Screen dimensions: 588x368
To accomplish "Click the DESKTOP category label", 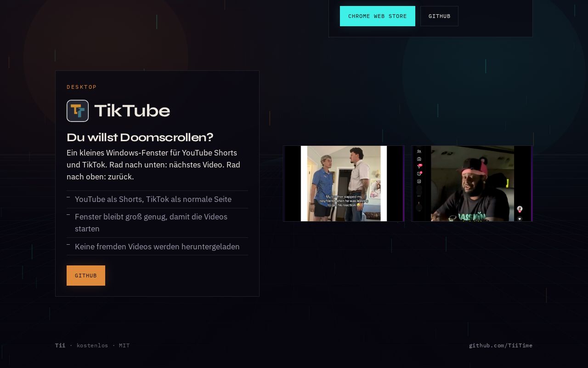I will [82, 87].
